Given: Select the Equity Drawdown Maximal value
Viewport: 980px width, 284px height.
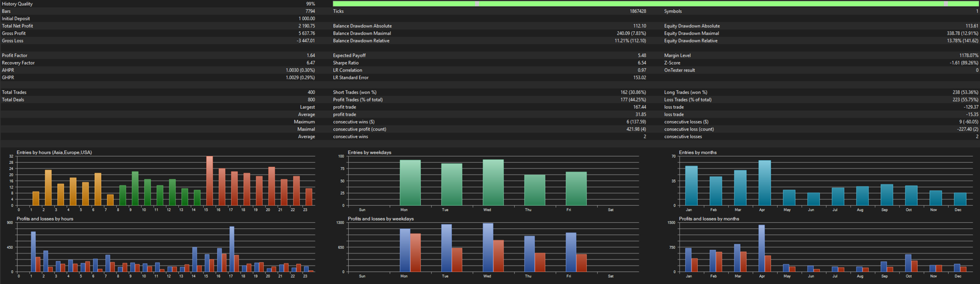Looking at the screenshot, I should coord(962,33).
